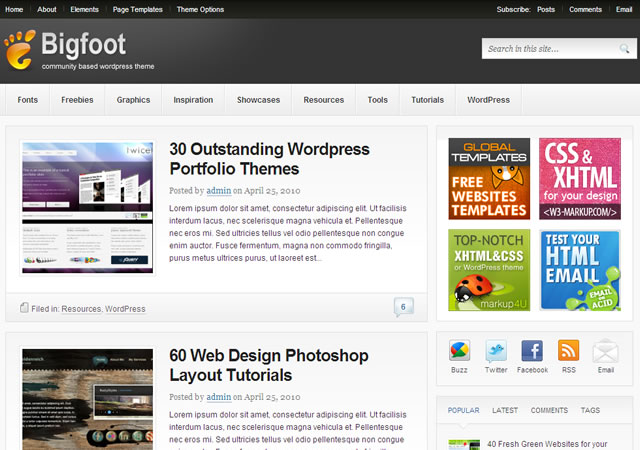Subscribe to the Comments feed
Viewport: 640px width, 450px height.
(x=585, y=9)
